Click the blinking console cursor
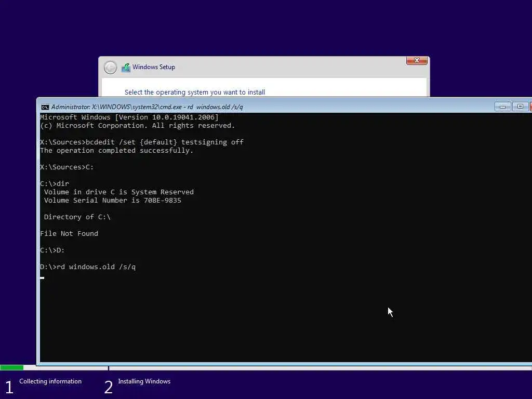 click(42, 278)
